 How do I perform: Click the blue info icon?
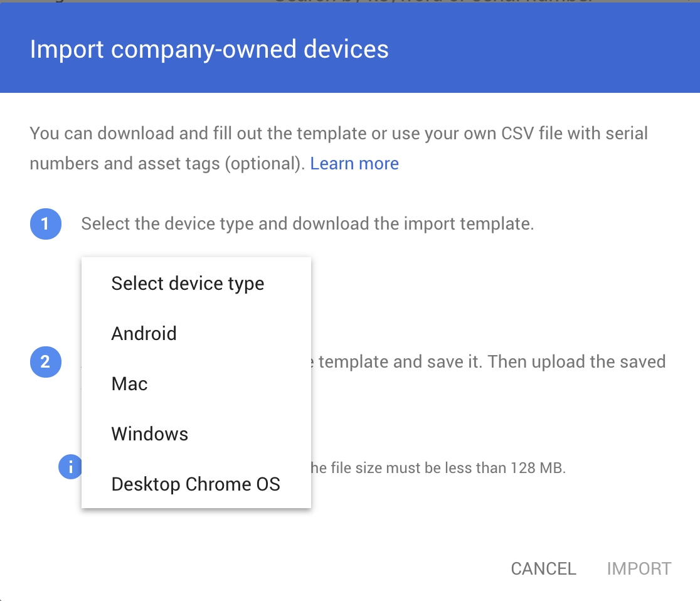pos(70,467)
